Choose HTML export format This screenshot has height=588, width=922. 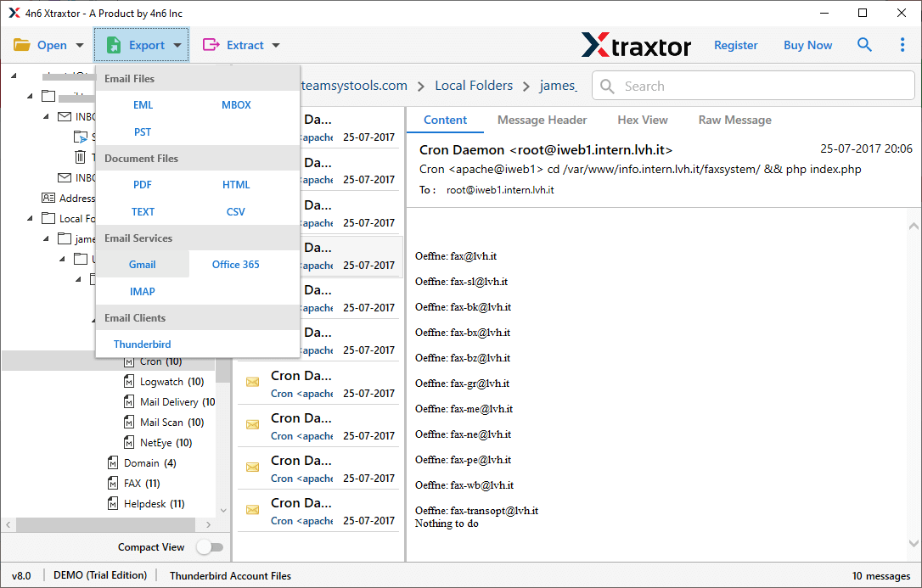pos(236,185)
